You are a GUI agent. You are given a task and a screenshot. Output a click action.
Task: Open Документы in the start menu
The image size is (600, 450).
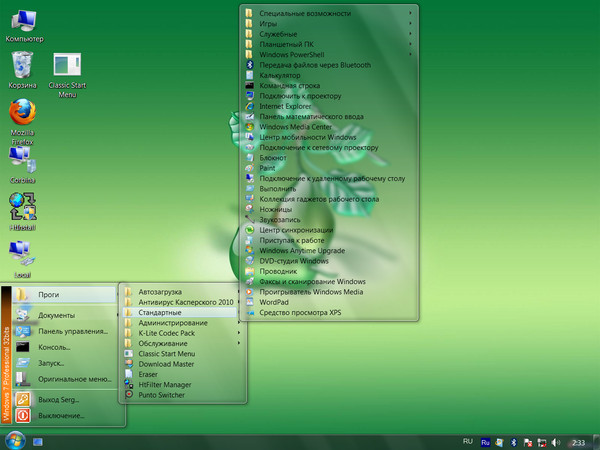(x=64, y=315)
